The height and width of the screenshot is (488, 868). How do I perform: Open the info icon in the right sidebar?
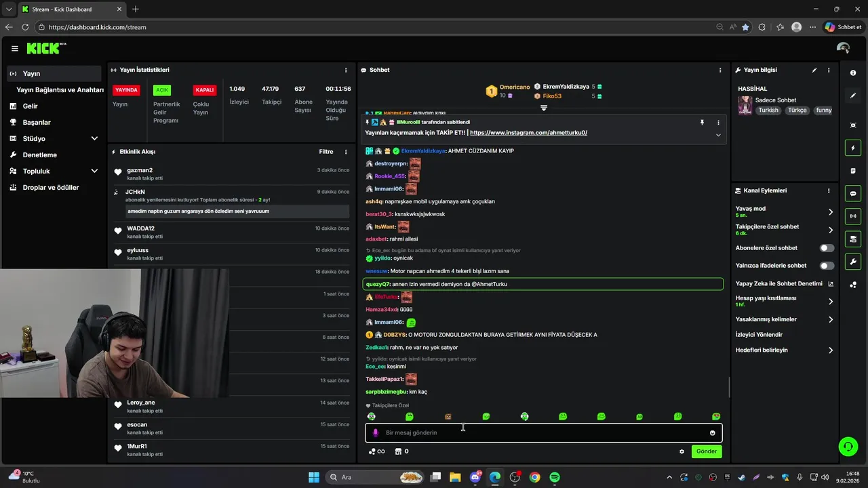click(x=853, y=73)
